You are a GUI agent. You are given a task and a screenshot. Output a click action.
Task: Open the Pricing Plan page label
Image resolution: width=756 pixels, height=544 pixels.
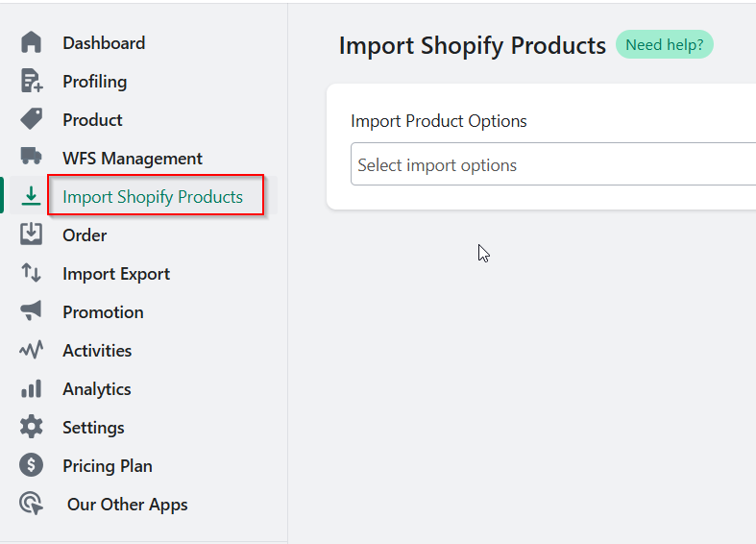point(108,466)
